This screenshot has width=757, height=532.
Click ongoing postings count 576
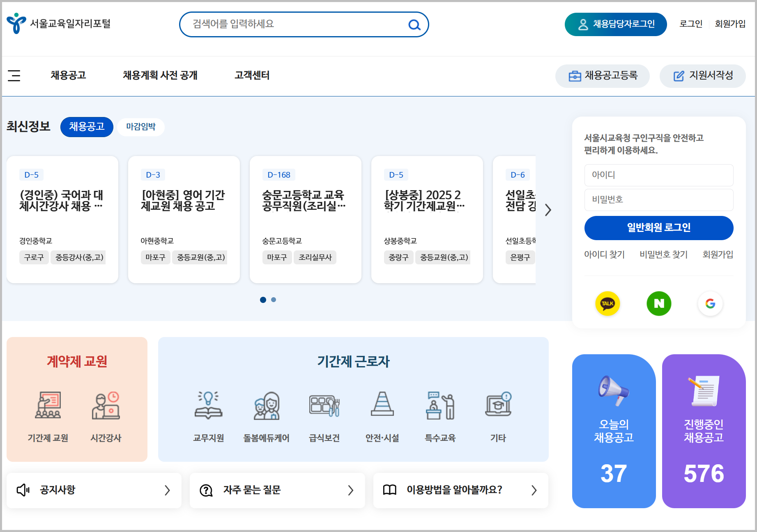click(x=704, y=473)
